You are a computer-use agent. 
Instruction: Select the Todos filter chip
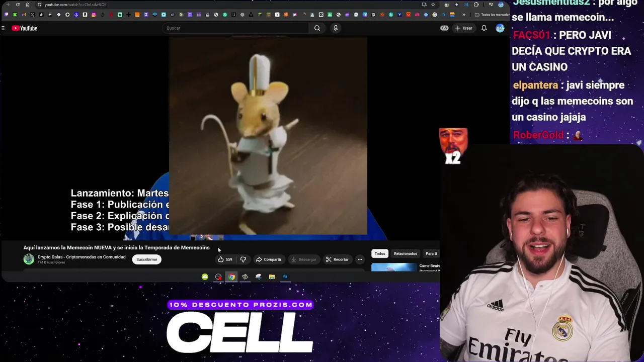380,253
